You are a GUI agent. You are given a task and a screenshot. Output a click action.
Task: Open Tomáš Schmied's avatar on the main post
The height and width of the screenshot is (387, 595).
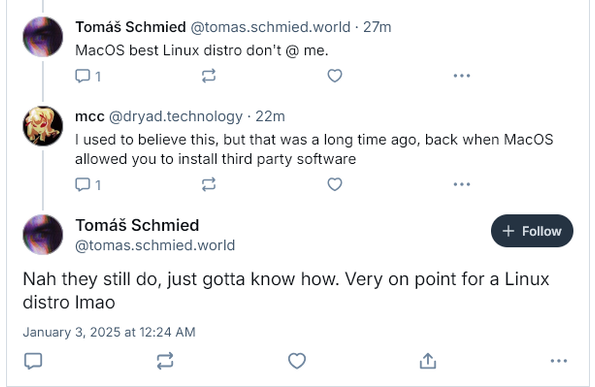click(43, 234)
